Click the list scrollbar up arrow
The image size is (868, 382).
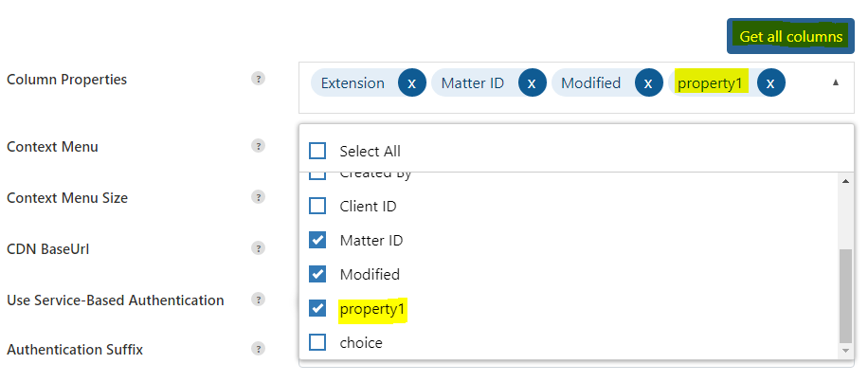[x=845, y=181]
